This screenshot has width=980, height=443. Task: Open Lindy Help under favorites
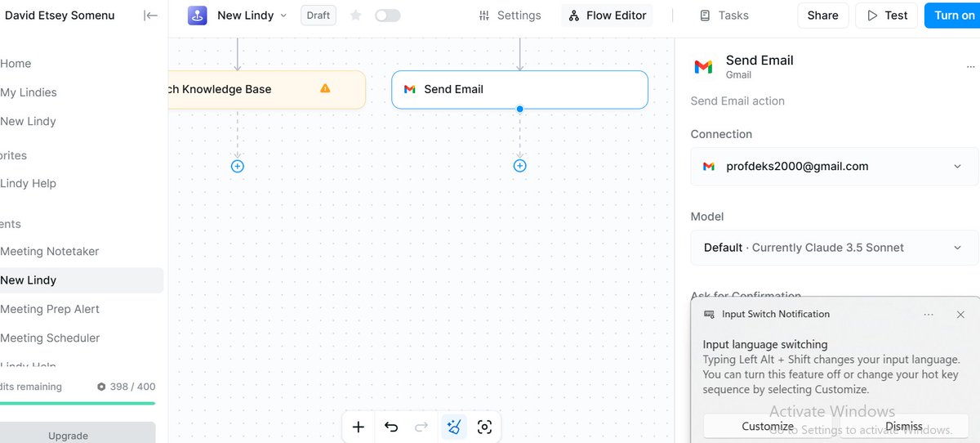point(29,183)
